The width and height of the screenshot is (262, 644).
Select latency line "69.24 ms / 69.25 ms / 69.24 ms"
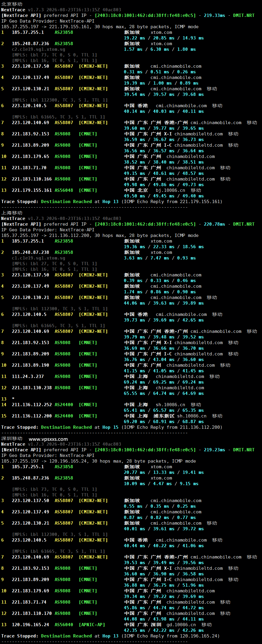point(164,382)
